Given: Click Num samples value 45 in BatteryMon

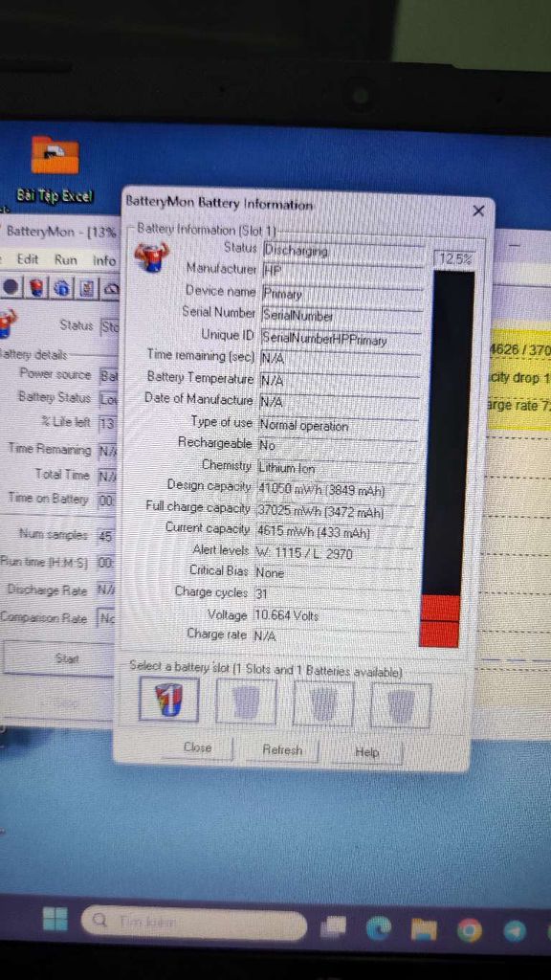Looking at the screenshot, I should [105, 536].
